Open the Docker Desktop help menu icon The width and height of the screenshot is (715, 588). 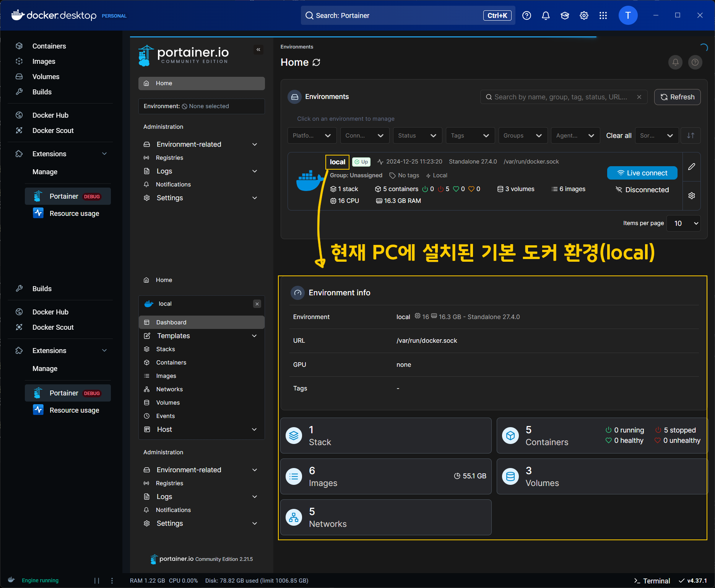[526, 16]
